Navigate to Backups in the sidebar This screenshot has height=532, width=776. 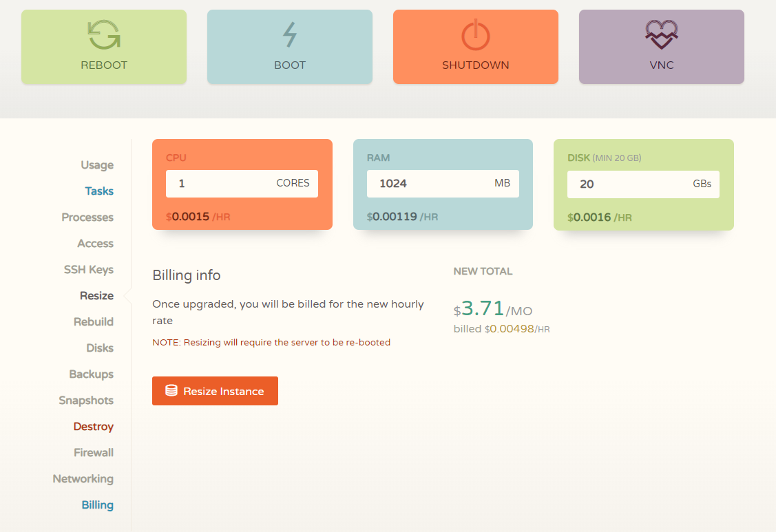91,374
